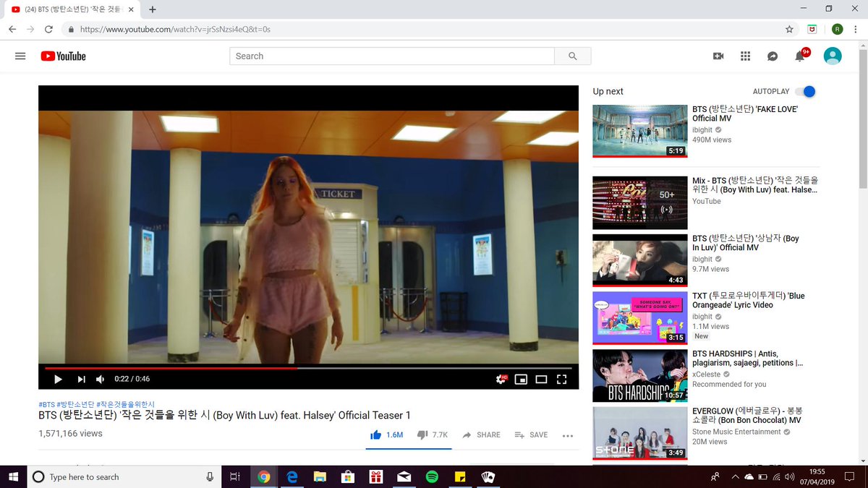Bookmark this page with the star

point(789,30)
